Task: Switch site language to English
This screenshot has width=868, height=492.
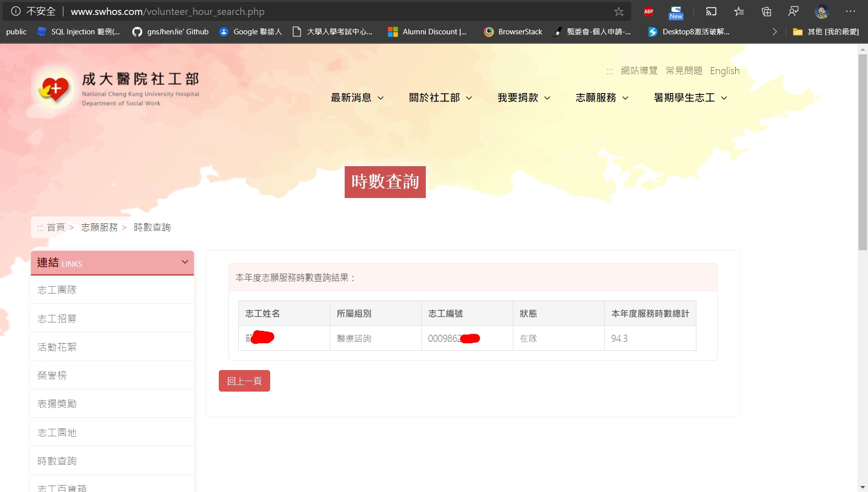Action: point(725,71)
